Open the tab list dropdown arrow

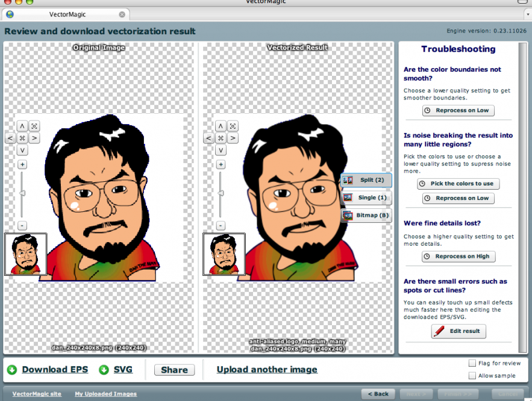click(x=528, y=14)
